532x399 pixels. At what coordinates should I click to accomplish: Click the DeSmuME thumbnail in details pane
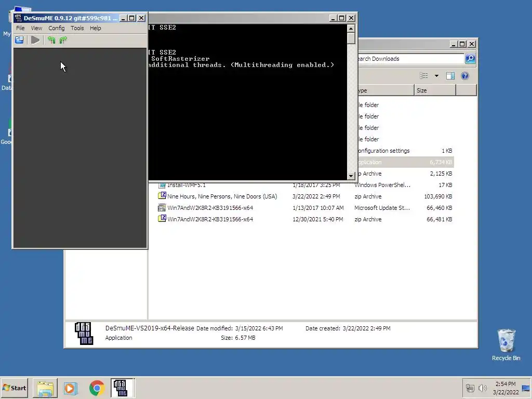[x=84, y=334]
